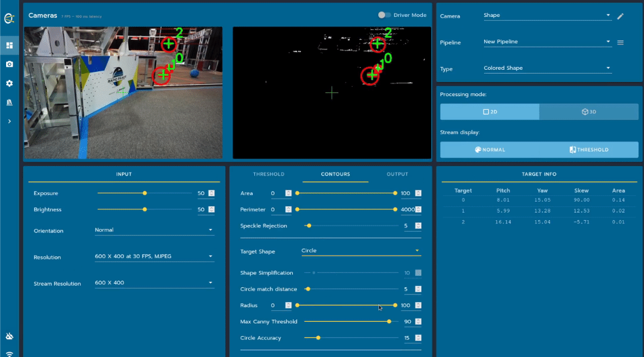Screen dimensions: 644x357
Task: Expand the Resolution dropdown
Action: [x=154, y=257]
